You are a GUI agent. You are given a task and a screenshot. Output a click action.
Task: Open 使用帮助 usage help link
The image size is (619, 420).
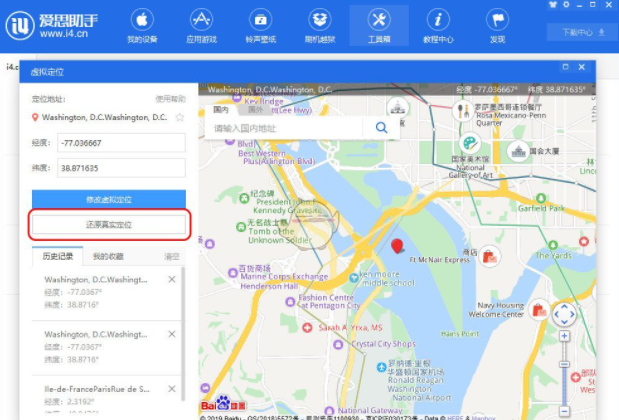170,99
